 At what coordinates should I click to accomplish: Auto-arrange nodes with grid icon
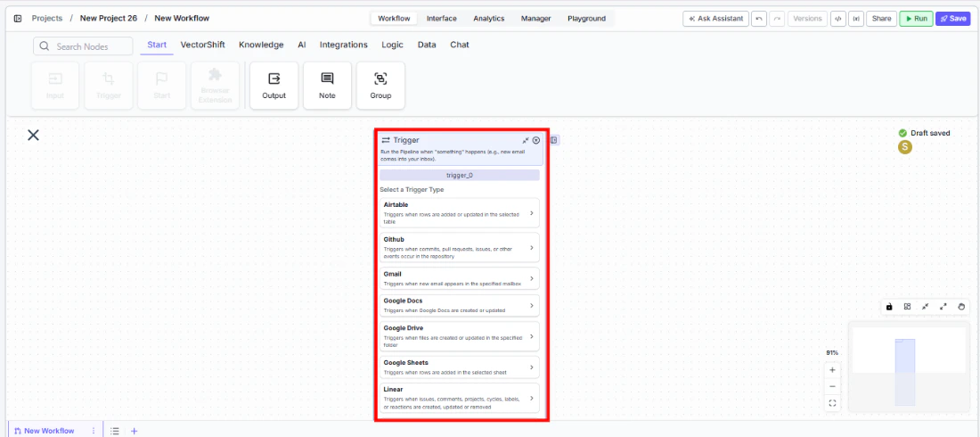[x=907, y=307]
